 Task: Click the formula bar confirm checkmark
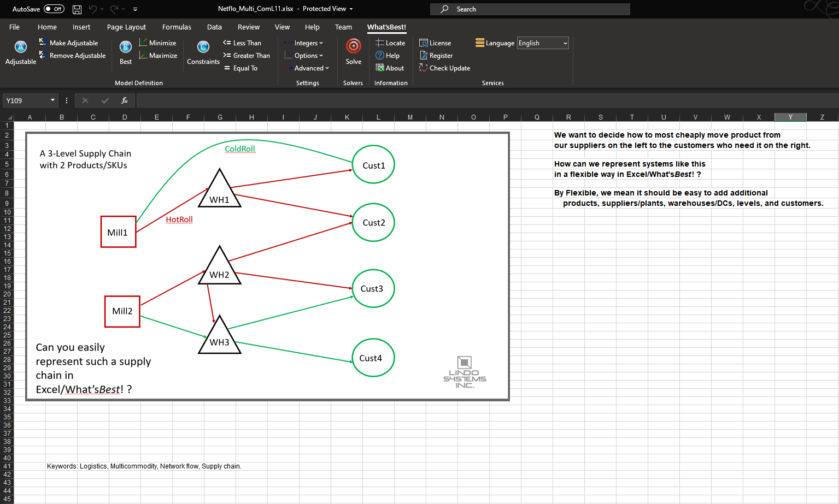tap(105, 100)
